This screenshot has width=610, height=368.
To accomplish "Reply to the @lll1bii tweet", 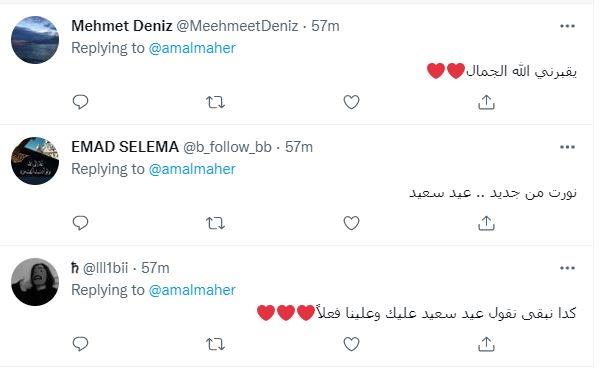I will [x=81, y=344].
